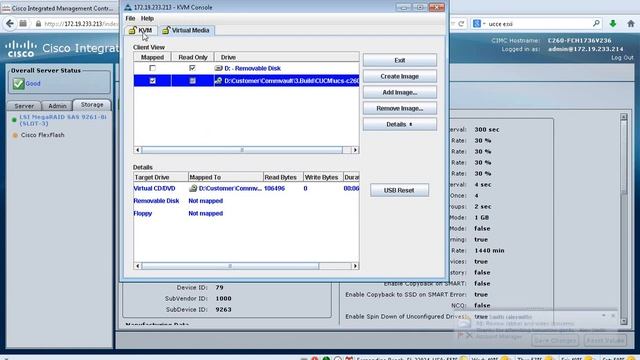Click the KVM Console title bar icon

128,7
